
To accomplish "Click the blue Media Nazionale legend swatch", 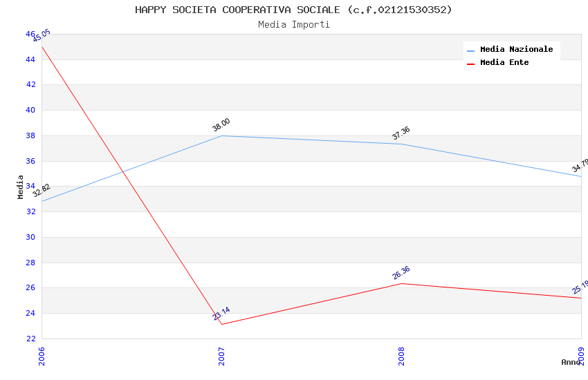I will pos(471,50).
